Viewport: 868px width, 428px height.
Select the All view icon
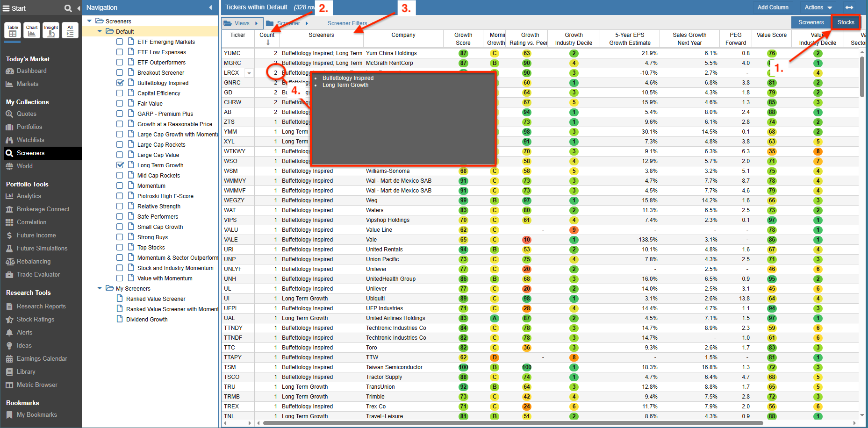[x=70, y=30]
